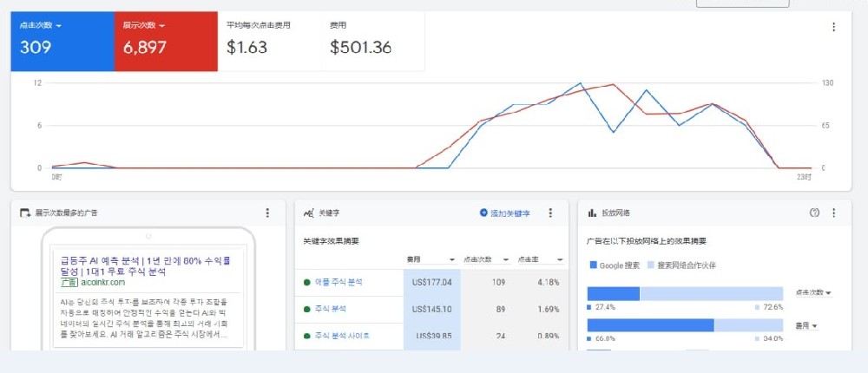Click dark blue 66.0% bar segment

pyautogui.click(x=650, y=325)
